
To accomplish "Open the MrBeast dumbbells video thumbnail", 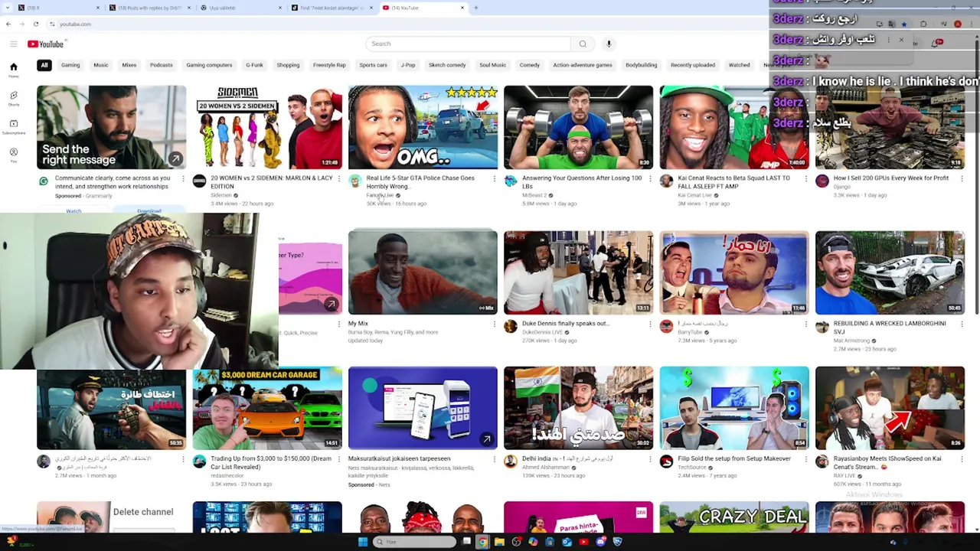I will point(578,127).
